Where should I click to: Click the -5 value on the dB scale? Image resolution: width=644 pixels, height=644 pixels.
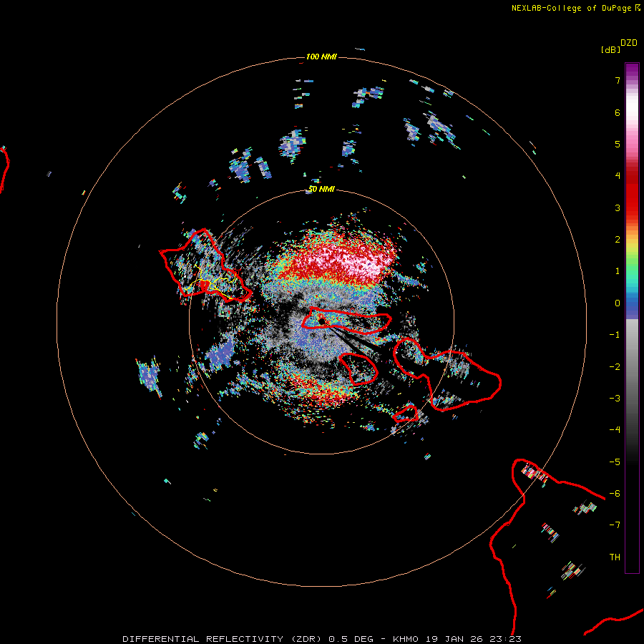[615, 462]
